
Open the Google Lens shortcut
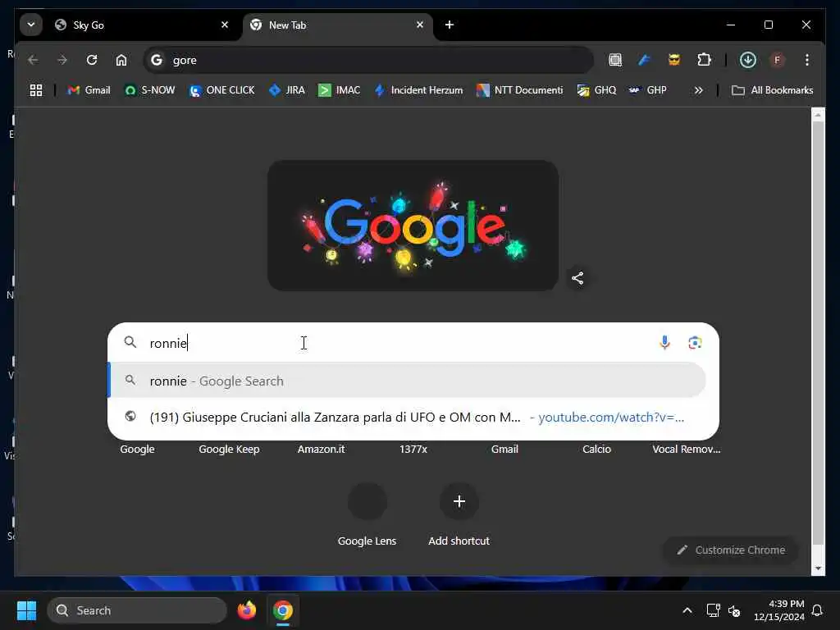[x=367, y=515]
